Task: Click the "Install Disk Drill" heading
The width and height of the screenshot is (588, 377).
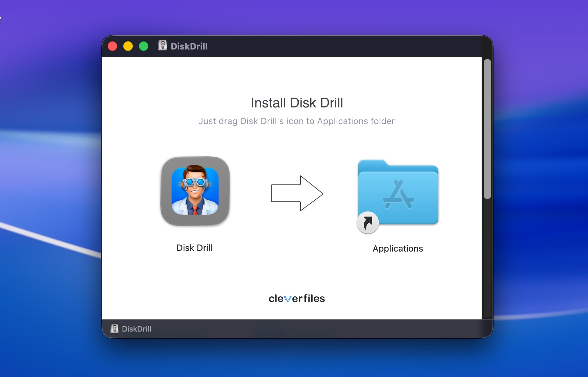Action: click(x=297, y=103)
